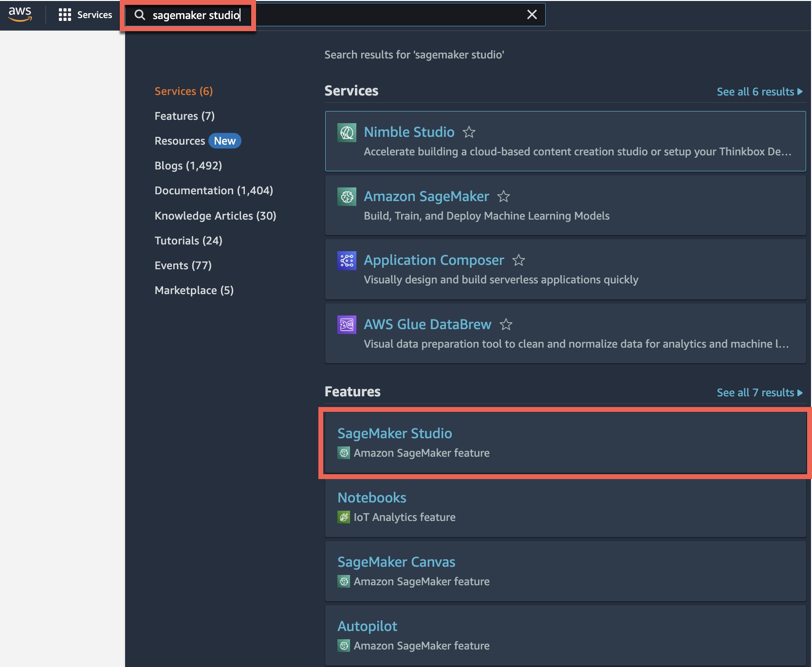Click the IoT Analytics icon under Notebooks
This screenshot has width=812, height=667.
coord(344,518)
